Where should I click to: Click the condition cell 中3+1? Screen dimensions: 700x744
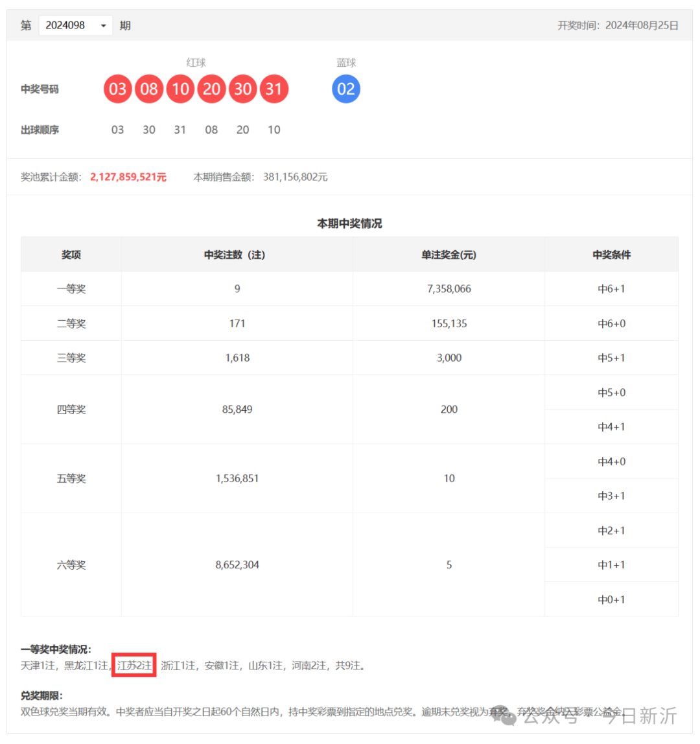coord(612,496)
